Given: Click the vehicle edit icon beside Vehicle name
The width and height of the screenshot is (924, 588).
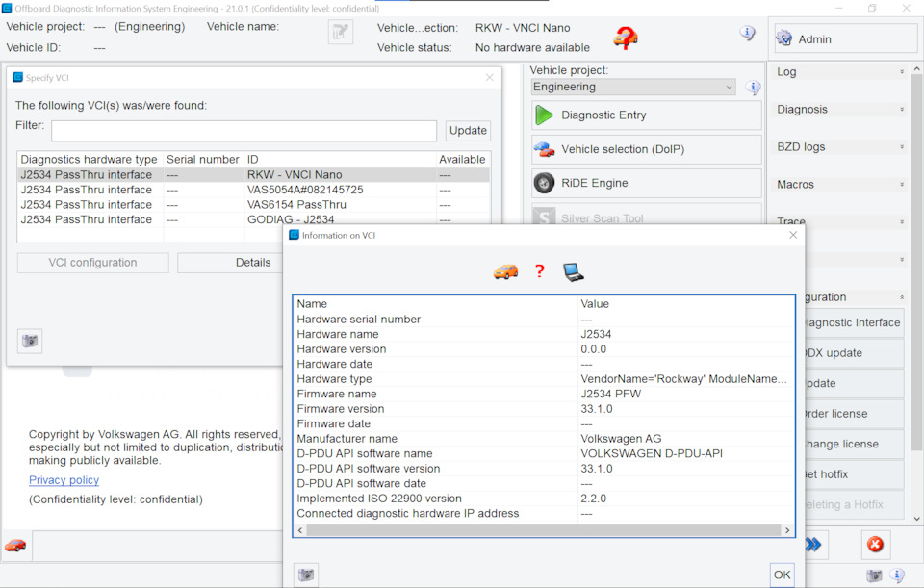Looking at the screenshot, I should tap(340, 32).
